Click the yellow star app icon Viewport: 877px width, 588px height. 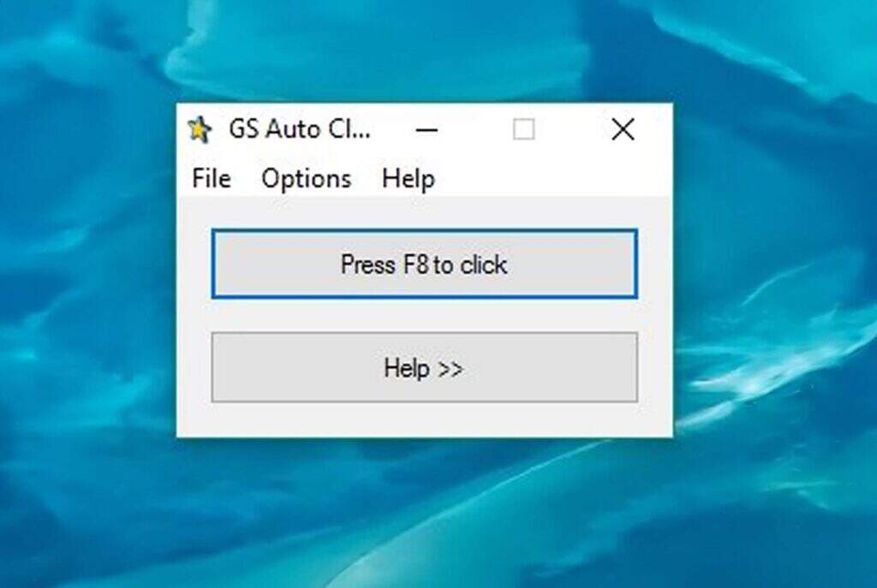(x=199, y=130)
